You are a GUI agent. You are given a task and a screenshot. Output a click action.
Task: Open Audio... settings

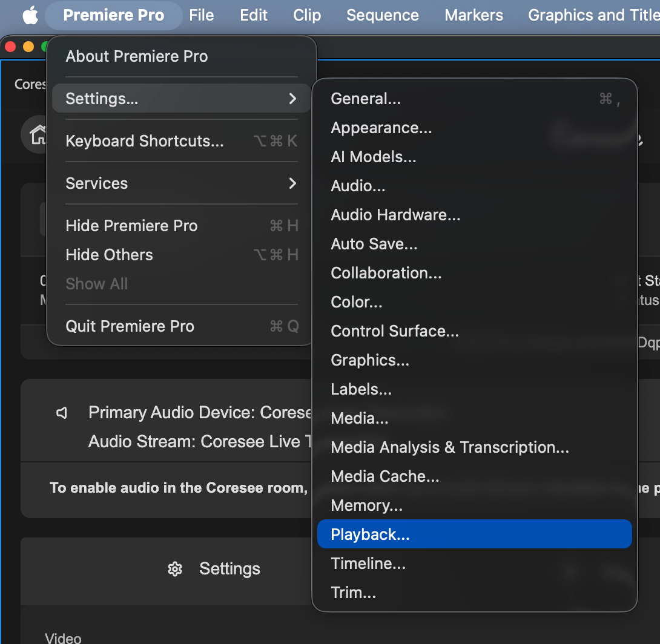(474, 186)
